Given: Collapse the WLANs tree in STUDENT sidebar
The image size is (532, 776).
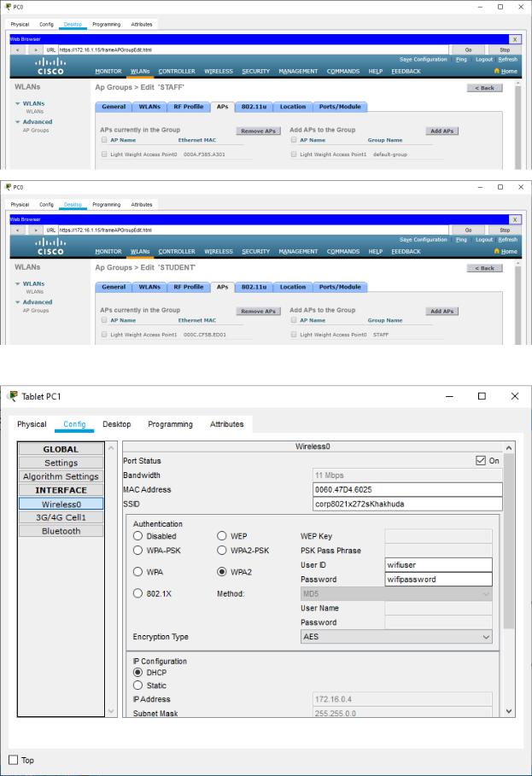Looking at the screenshot, I should [x=17, y=283].
